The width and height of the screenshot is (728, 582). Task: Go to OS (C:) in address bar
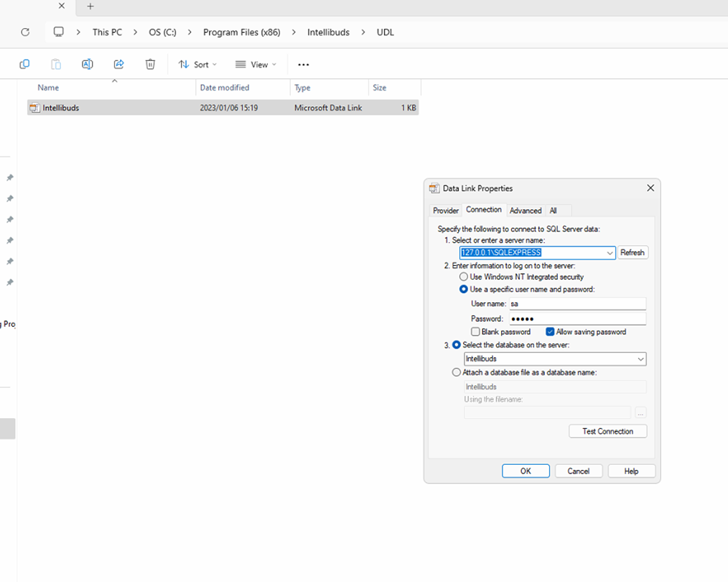click(x=162, y=32)
